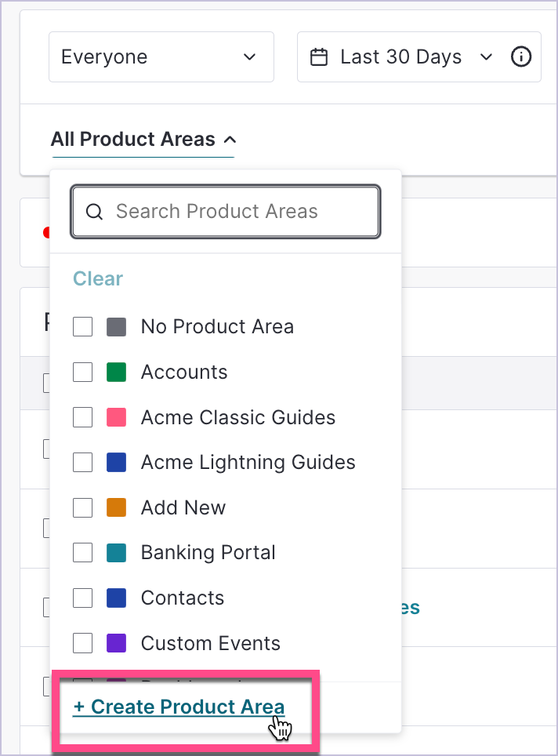The height and width of the screenshot is (756, 558).
Task: Select the Banking Portal checkbox
Action: tap(82, 552)
